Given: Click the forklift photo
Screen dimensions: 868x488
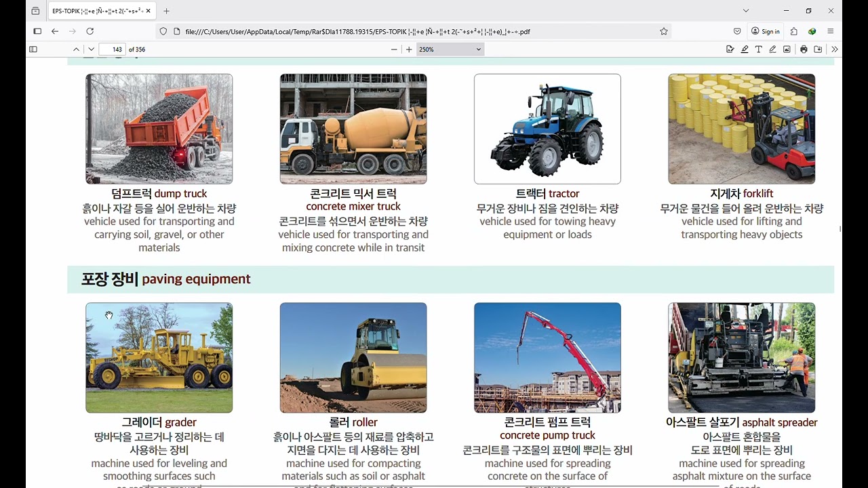Looking at the screenshot, I should pyautogui.click(x=742, y=129).
